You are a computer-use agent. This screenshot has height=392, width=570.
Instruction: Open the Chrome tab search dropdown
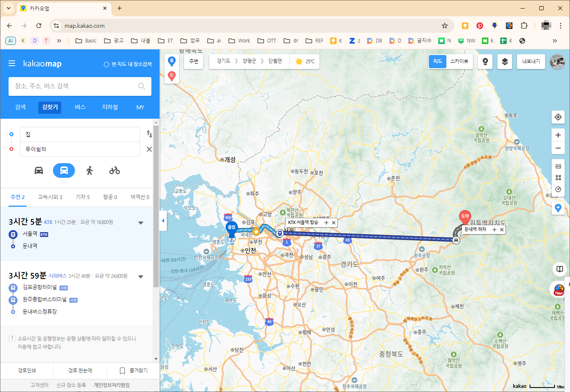click(x=9, y=8)
